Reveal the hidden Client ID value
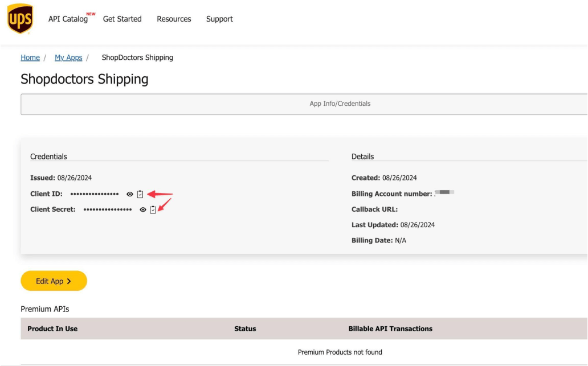The image size is (588, 366). click(130, 194)
